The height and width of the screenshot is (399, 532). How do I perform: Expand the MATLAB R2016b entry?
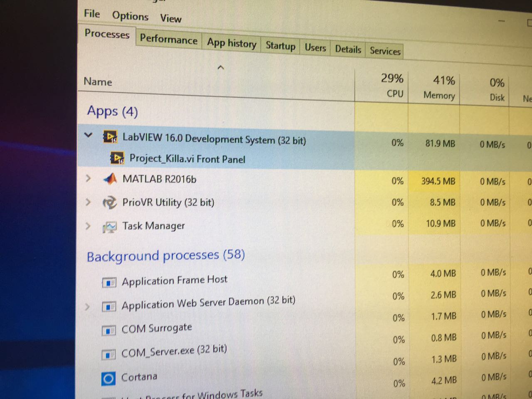point(88,178)
